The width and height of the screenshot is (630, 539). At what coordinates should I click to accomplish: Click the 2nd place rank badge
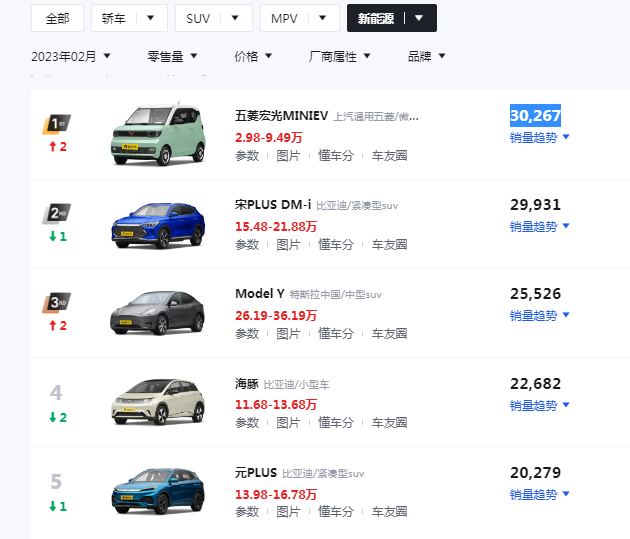[x=57, y=213]
